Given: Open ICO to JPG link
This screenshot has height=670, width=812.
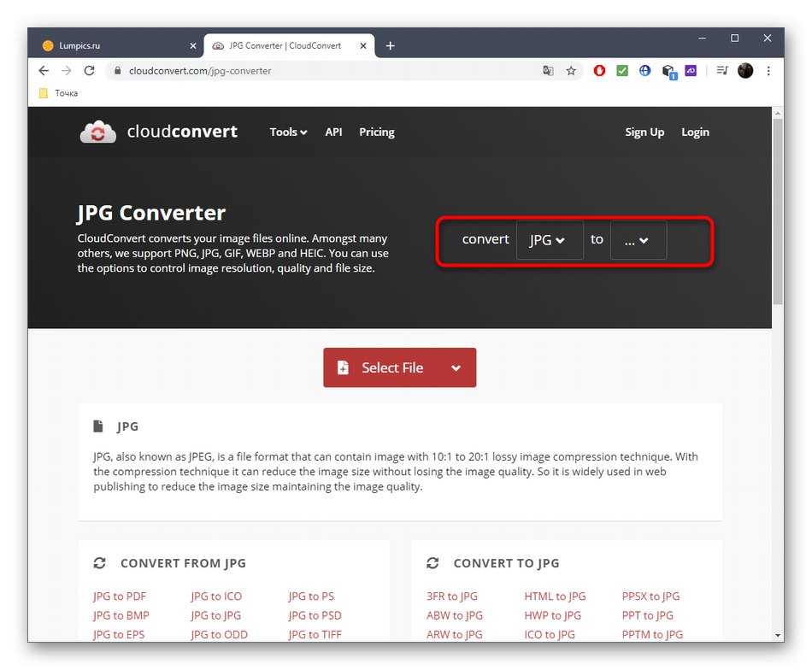Looking at the screenshot, I should coord(550,635).
